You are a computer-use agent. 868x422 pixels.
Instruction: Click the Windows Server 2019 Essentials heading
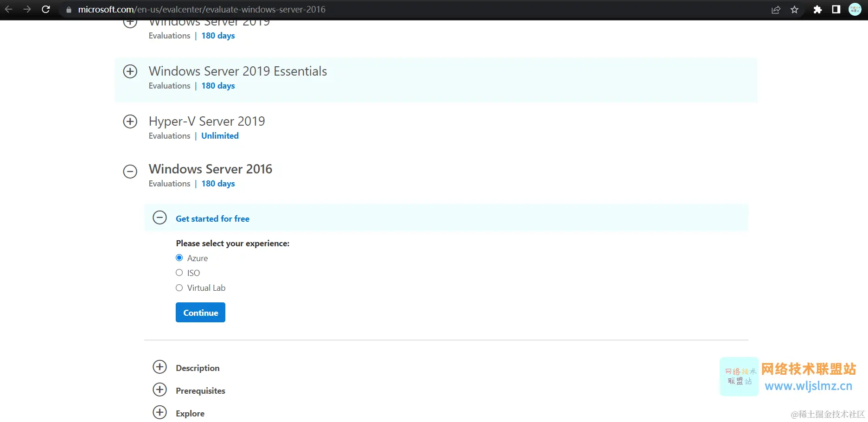[x=238, y=71]
